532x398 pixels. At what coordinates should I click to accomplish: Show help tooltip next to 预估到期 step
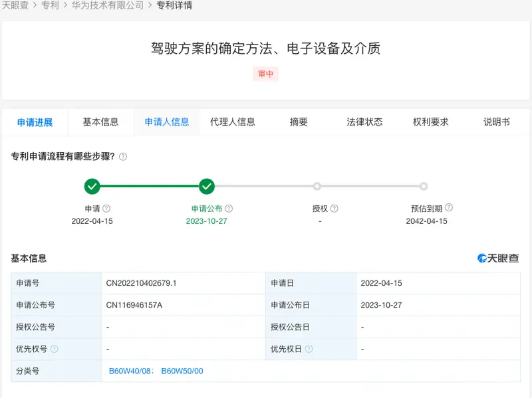[448, 207]
